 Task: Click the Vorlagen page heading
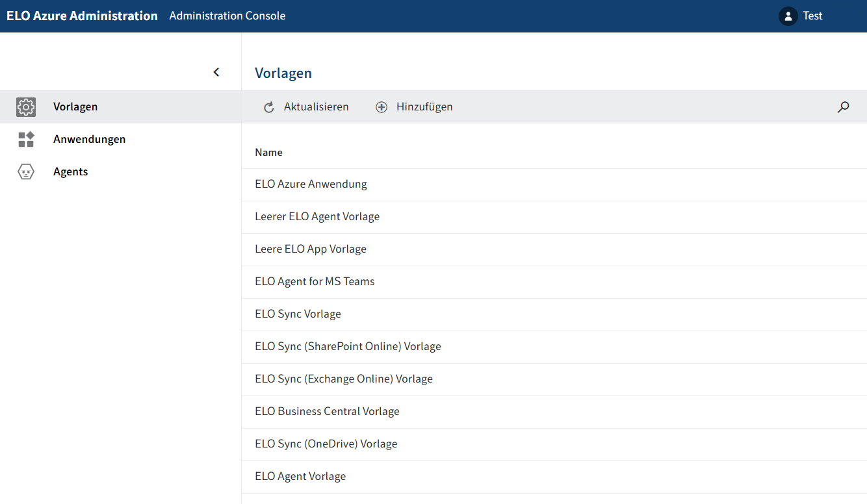pyautogui.click(x=283, y=73)
